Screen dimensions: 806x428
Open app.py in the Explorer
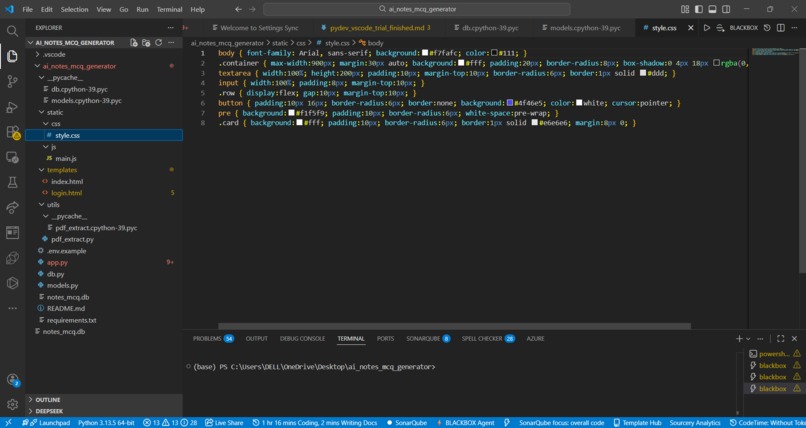(x=57, y=262)
